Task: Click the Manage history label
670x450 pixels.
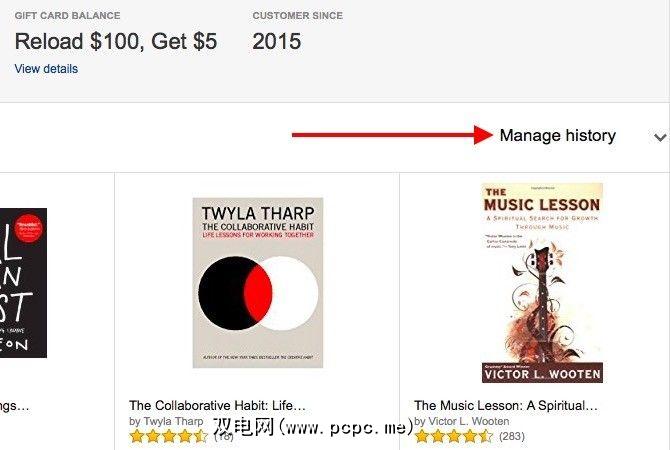Action: click(558, 135)
